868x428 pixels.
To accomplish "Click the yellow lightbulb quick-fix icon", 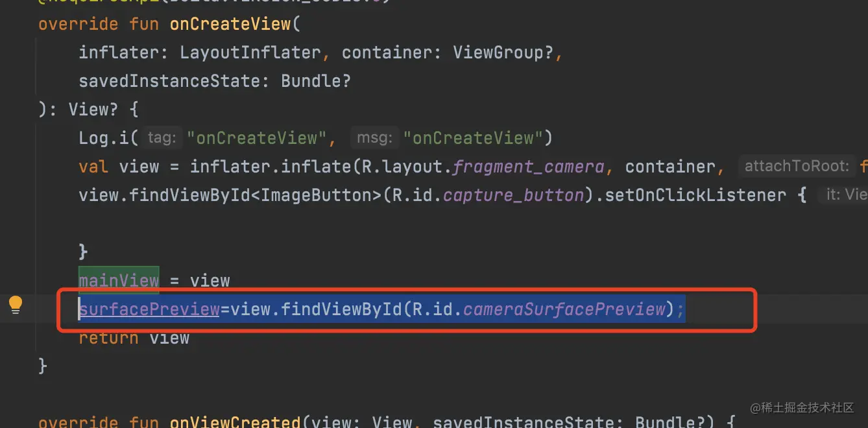I will pos(16,305).
